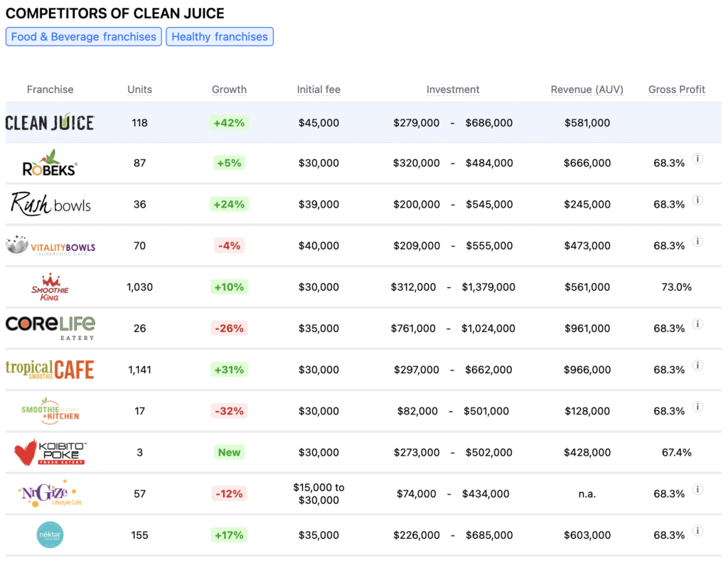
Task: Click the Clean Juice logo
Action: (50, 122)
